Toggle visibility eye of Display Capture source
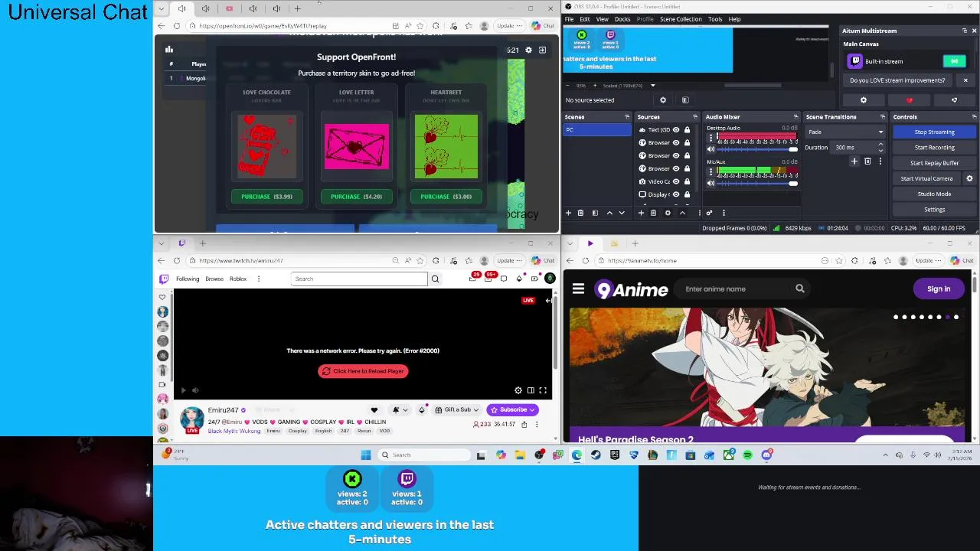The width and height of the screenshot is (980, 551). pos(676,194)
